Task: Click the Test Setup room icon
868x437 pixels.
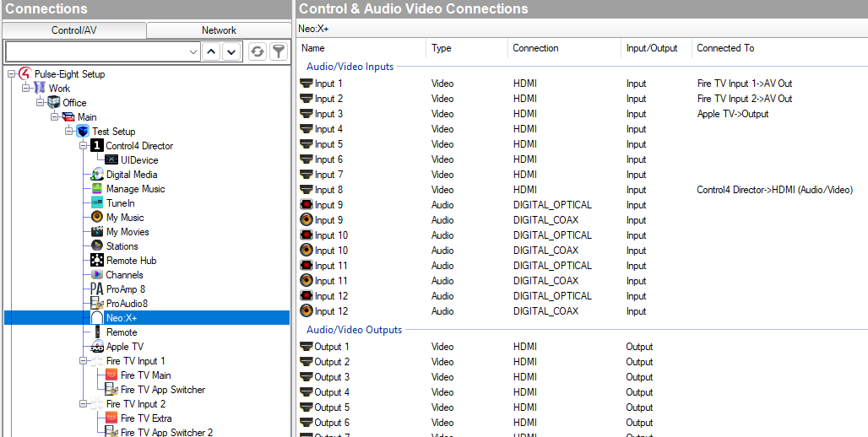Action: pos(83,131)
